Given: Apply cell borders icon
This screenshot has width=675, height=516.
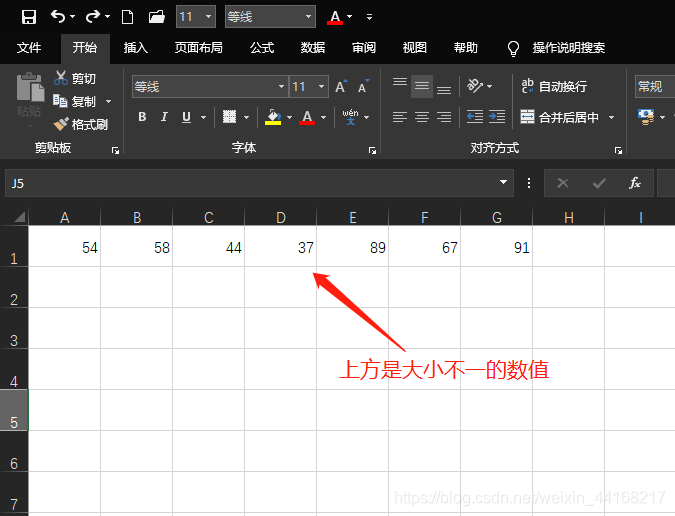Looking at the screenshot, I should pyautogui.click(x=229, y=117).
